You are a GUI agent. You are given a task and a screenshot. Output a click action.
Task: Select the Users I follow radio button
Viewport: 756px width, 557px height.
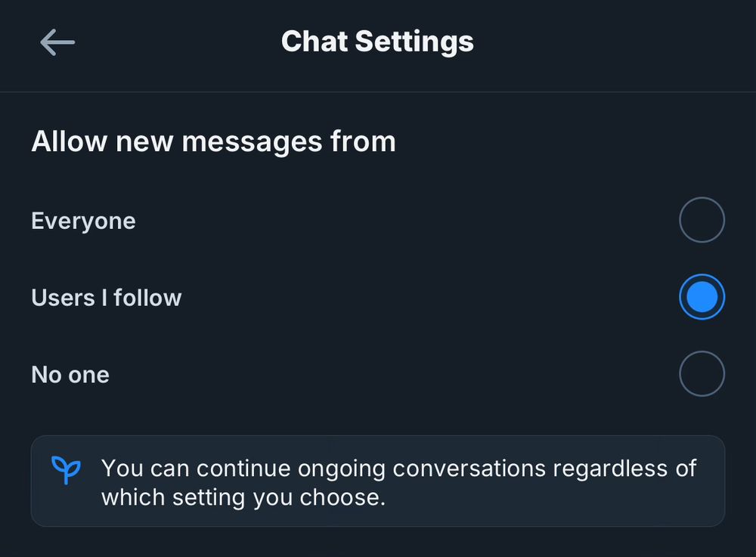click(x=702, y=297)
